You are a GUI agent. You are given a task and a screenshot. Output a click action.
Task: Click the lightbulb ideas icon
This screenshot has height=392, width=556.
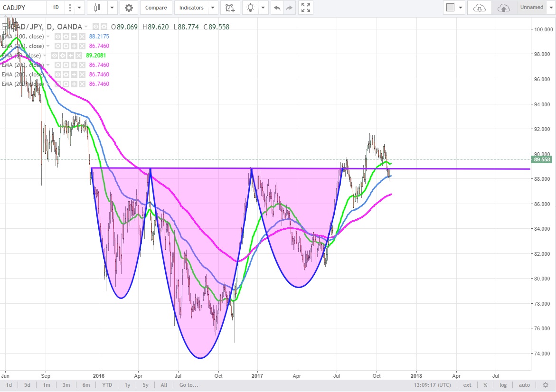[250, 8]
